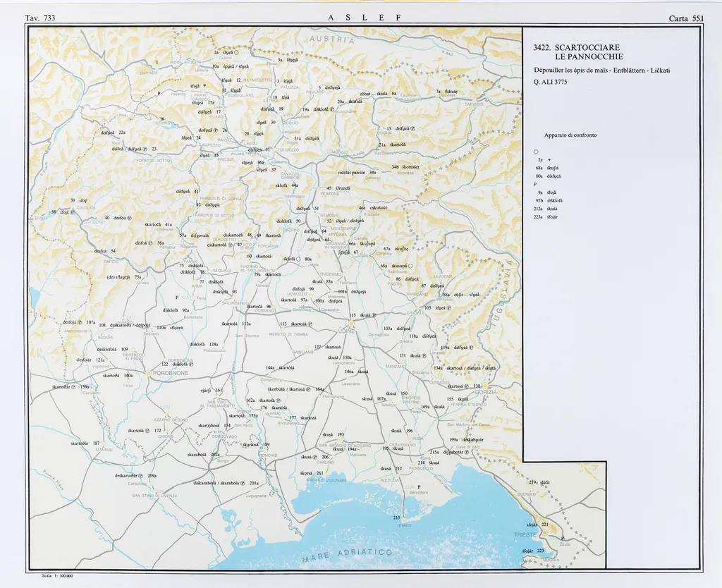722x588 pixels.
Task: Click survey point 213 at Grado
Action: pos(396,517)
